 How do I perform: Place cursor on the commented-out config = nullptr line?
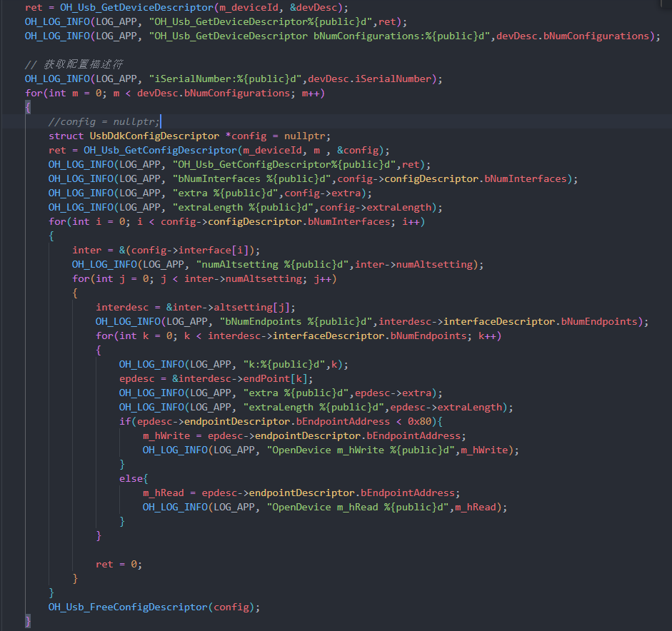coord(104,121)
